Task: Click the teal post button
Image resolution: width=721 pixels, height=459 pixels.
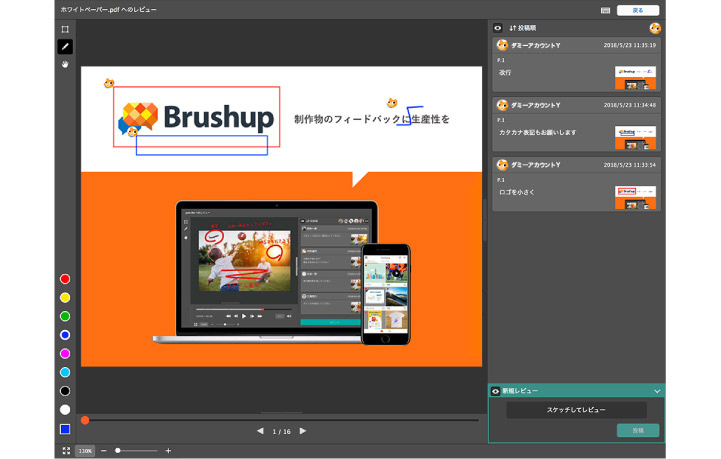Action: coord(638,430)
